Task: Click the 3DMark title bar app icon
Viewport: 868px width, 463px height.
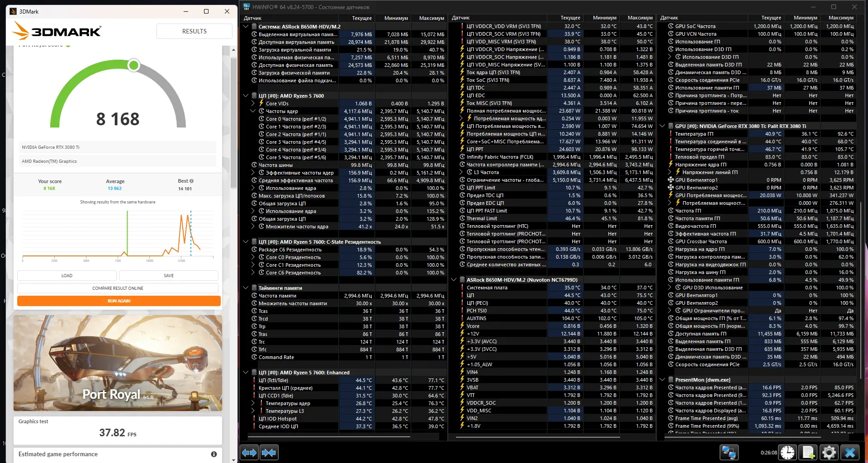Action: (x=13, y=11)
